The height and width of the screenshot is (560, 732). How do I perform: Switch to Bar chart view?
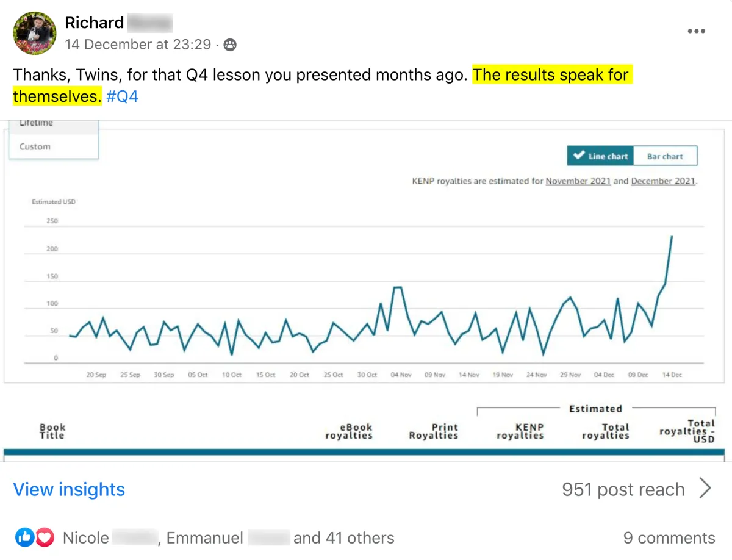[665, 156]
